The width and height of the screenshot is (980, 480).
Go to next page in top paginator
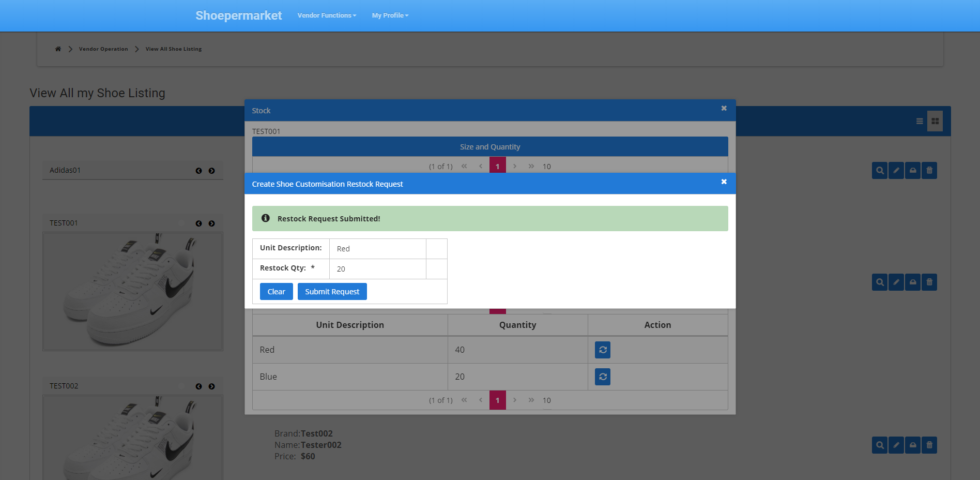[515, 166]
